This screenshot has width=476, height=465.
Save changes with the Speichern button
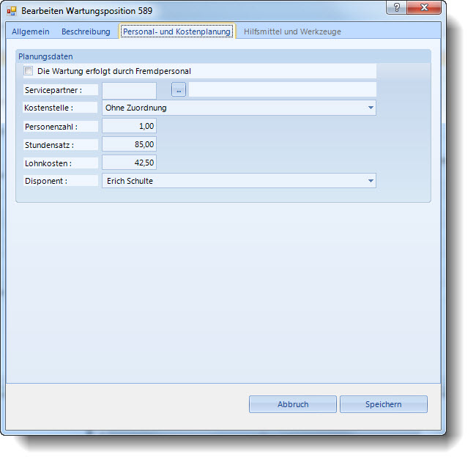(x=383, y=404)
